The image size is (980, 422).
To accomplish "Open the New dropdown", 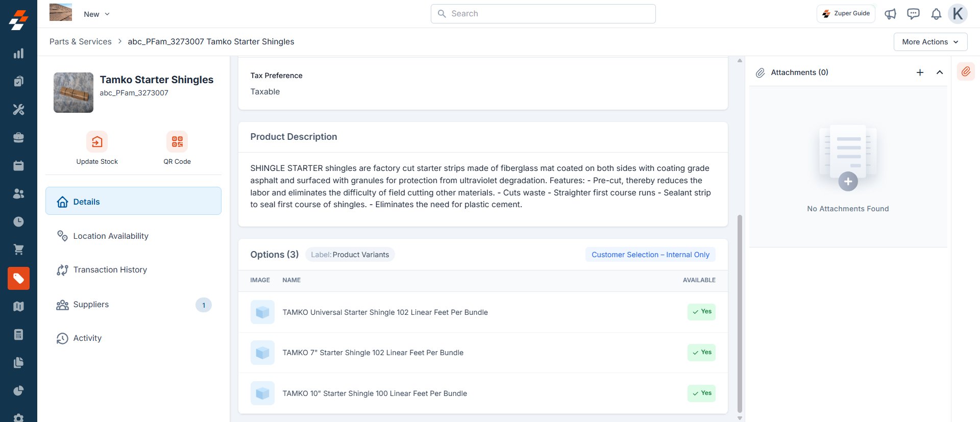I will pyautogui.click(x=96, y=14).
